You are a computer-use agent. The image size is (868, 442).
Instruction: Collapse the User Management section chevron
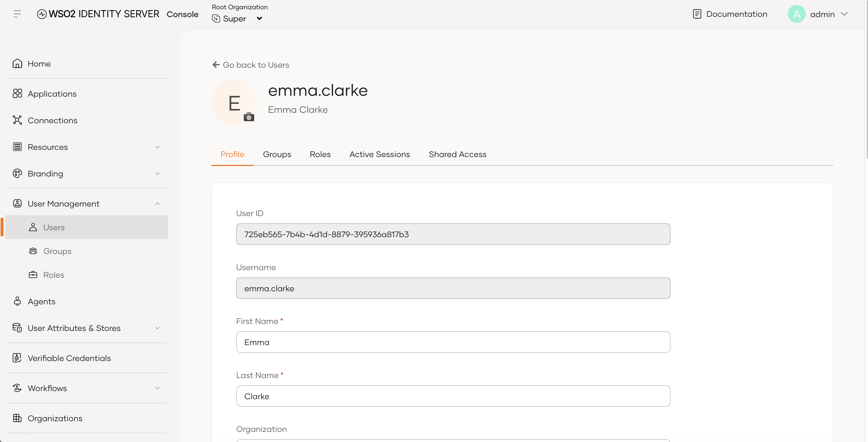point(158,203)
